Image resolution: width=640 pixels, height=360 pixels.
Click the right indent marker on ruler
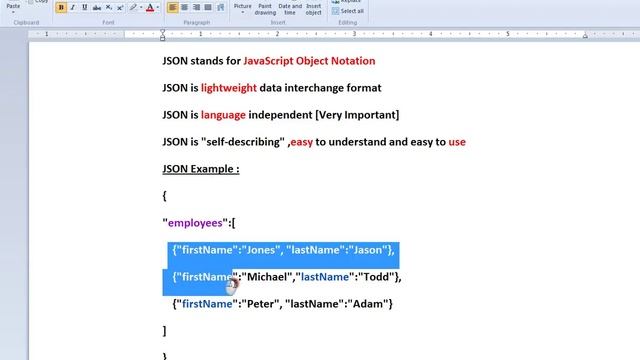coord(585,36)
